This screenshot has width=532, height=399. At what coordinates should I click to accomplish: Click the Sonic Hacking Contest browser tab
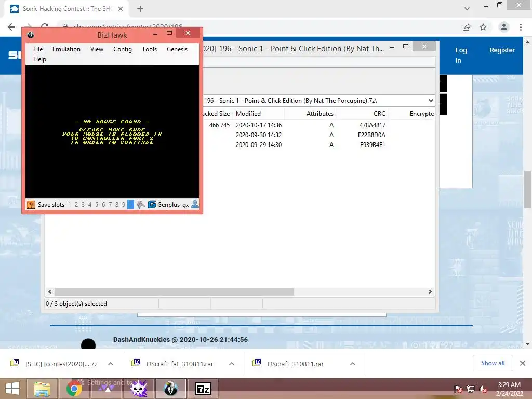tap(66, 9)
